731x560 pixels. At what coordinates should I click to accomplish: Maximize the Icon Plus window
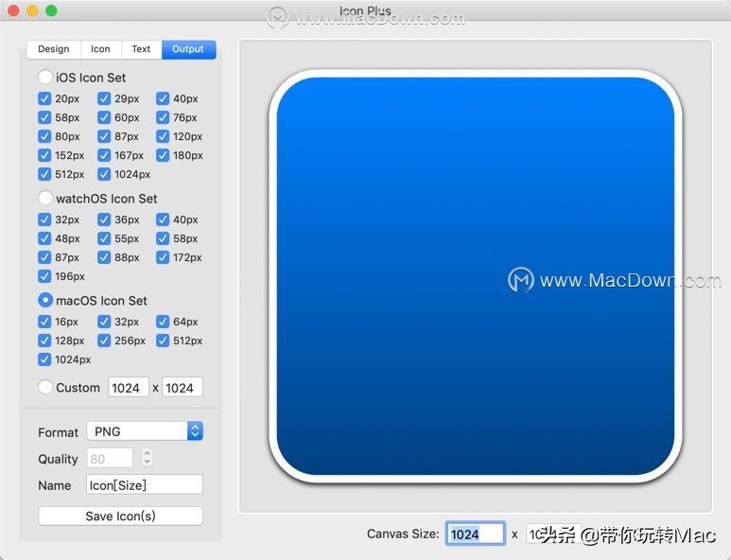(x=51, y=10)
